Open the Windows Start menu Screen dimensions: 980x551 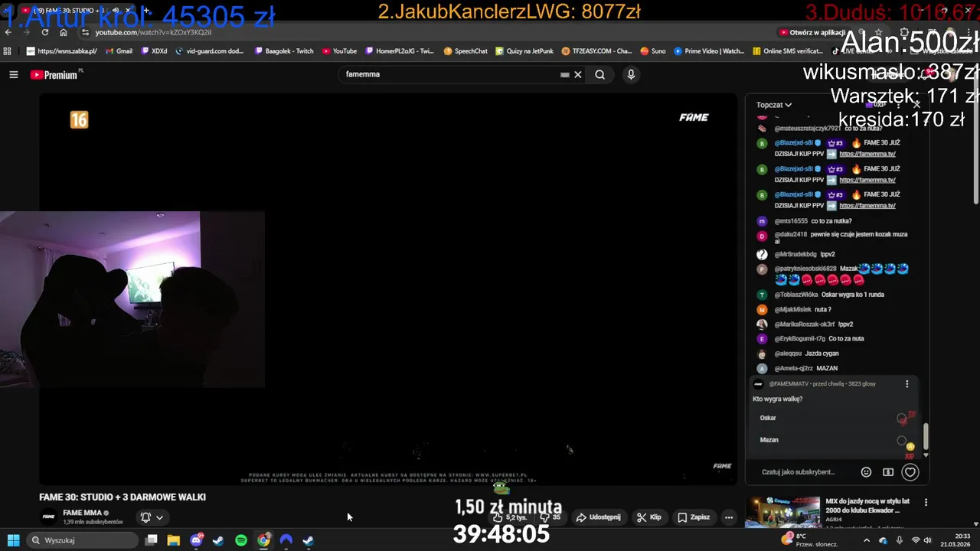(x=13, y=540)
